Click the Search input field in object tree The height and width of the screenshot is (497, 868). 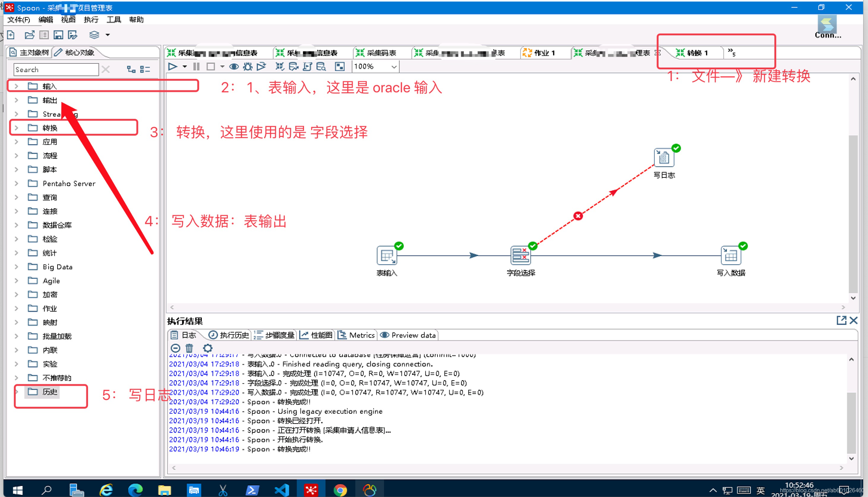[x=55, y=70]
